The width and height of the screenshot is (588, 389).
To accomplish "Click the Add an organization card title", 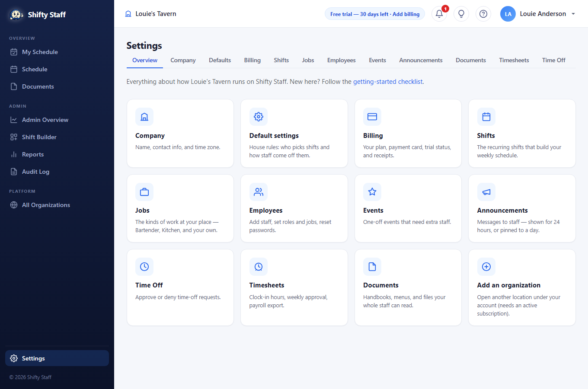I will [509, 285].
